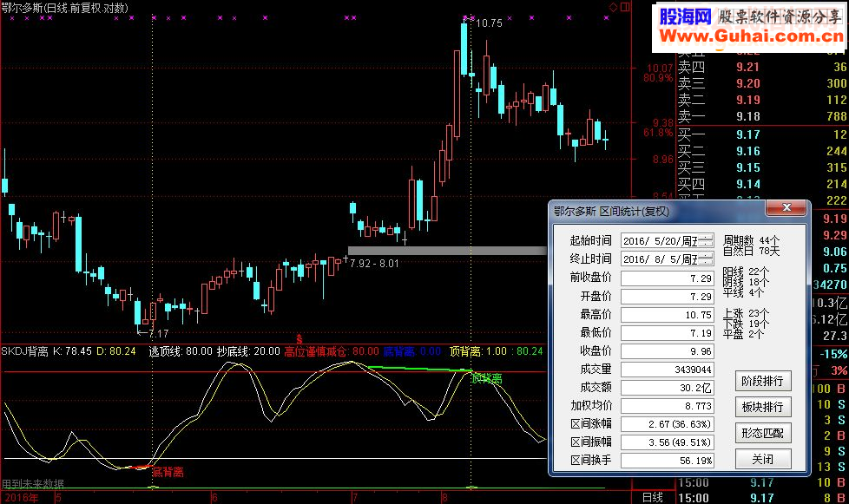Click the 61.8% level label on the axis
The image size is (849, 504).
658,133
